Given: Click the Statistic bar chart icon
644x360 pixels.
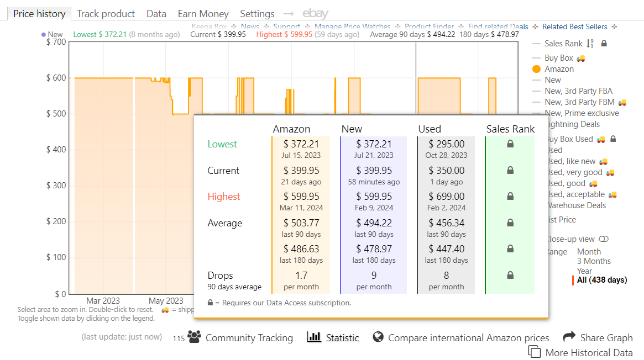Looking at the screenshot, I should (314, 337).
